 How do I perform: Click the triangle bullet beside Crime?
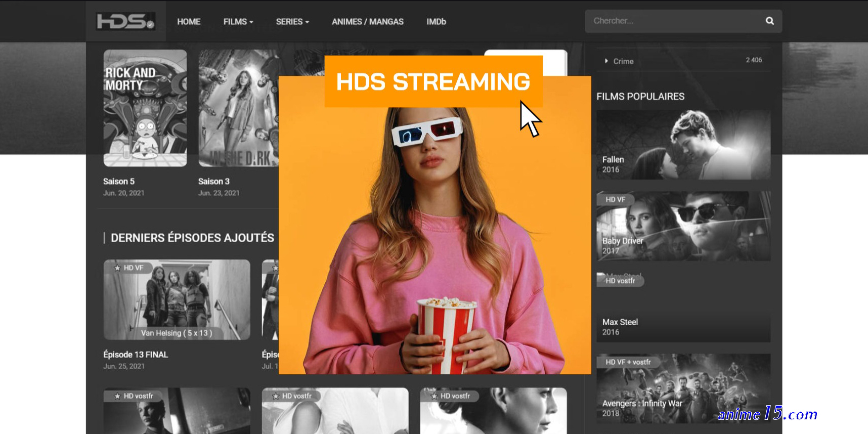pos(606,61)
